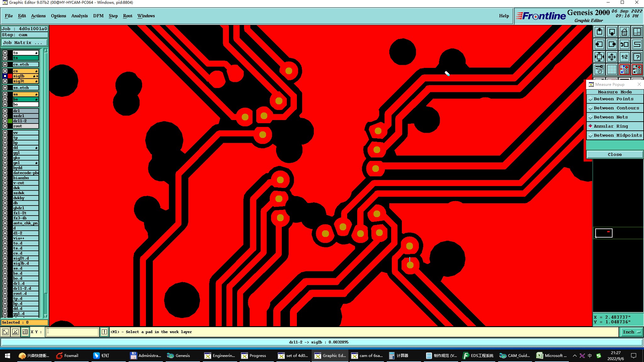Toggle visibility checkbox for layer biaozhu
Screen dimensions: 644x362
pos(5,178)
